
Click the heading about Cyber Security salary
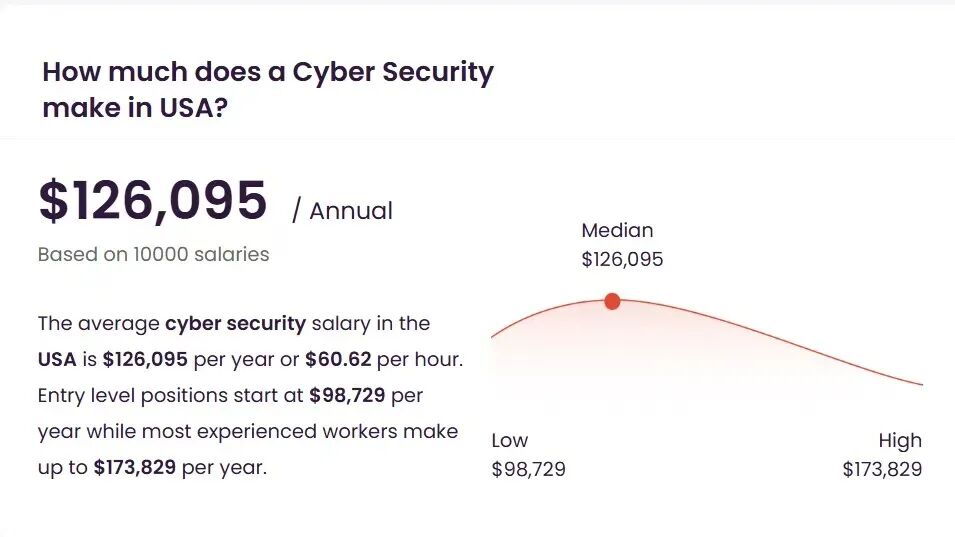[268, 89]
